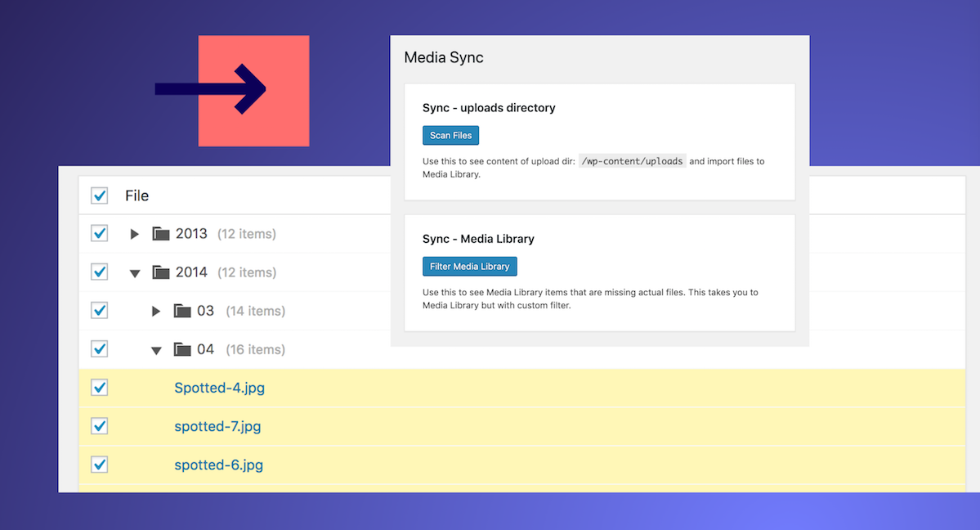Screen dimensions: 980x530
Task: Expand the 2013 folder arrow
Action: tap(134, 234)
